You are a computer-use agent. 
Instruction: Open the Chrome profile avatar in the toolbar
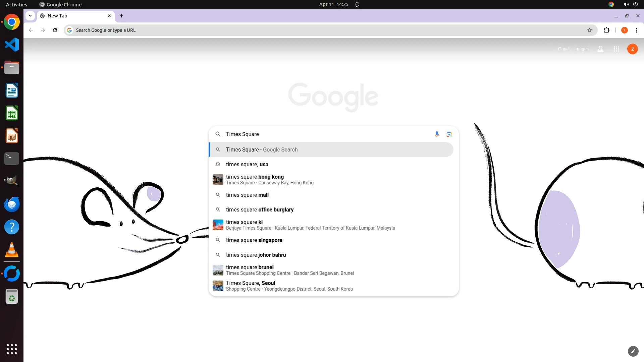(624, 30)
